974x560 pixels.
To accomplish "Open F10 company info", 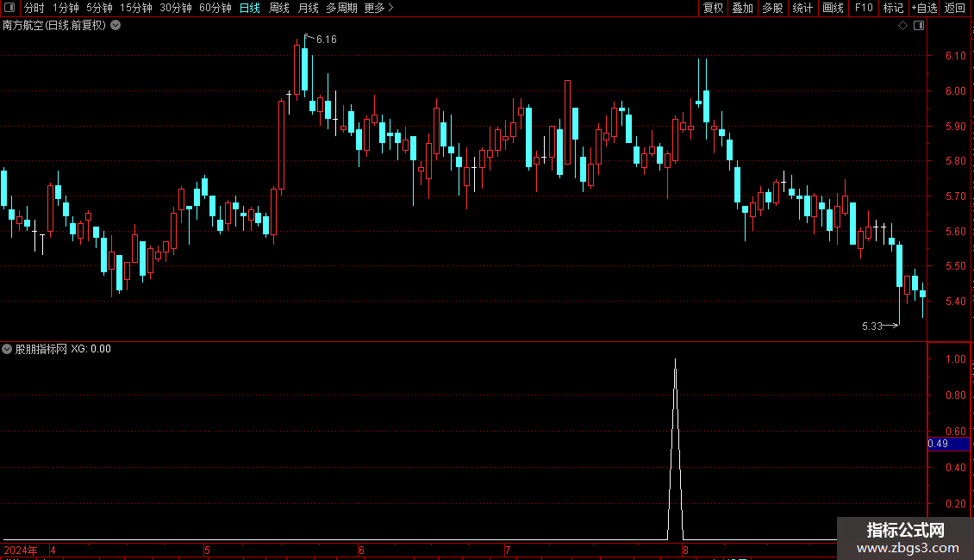I will pyautogui.click(x=864, y=8).
